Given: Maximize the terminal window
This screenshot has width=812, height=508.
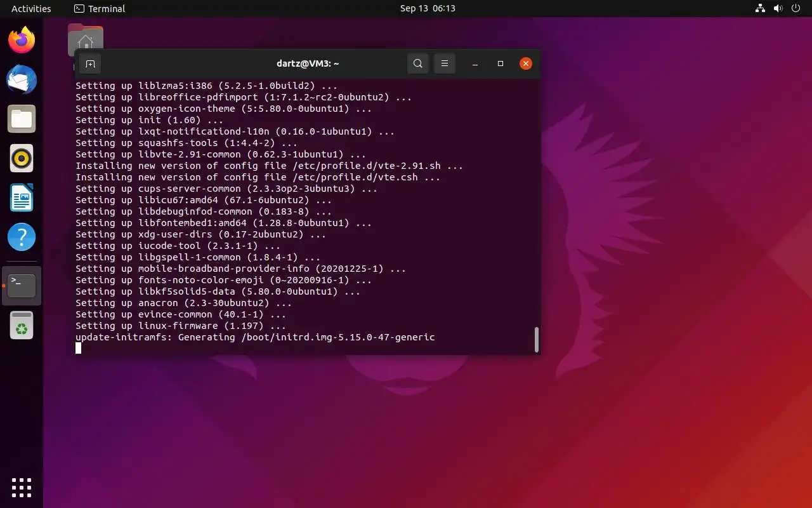Looking at the screenshot, I should coord(501,63).
